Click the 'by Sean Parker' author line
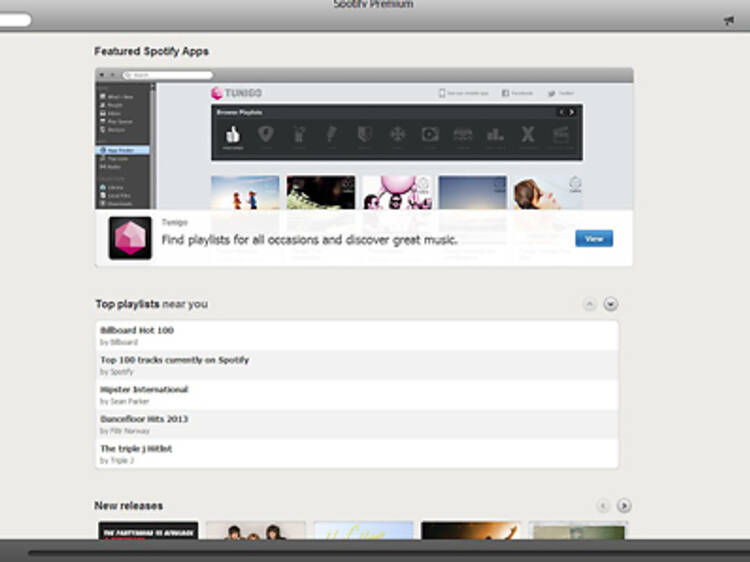 tap(124, 401)
